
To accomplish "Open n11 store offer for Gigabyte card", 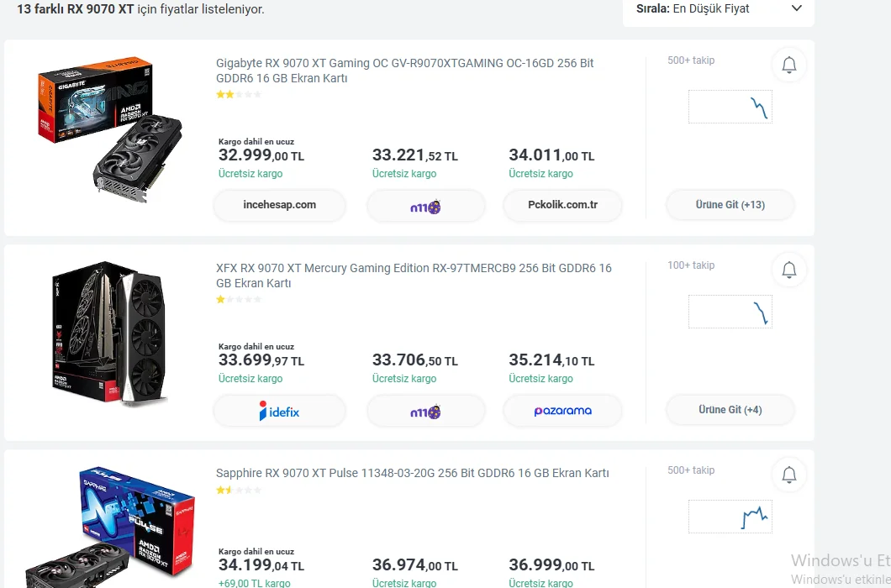I will pos(425,205).
